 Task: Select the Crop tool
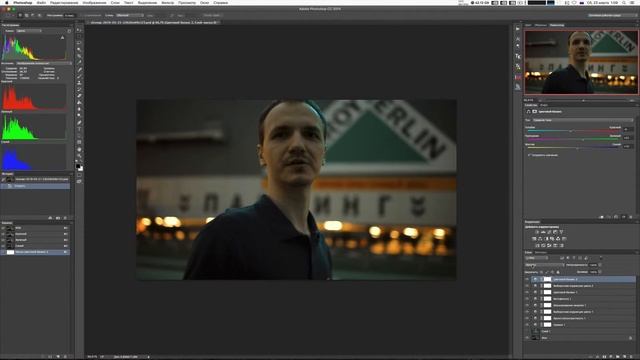79,56
